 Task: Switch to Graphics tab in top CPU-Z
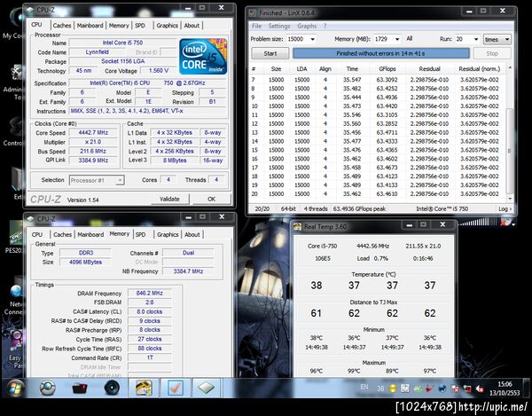coord(167,26)
